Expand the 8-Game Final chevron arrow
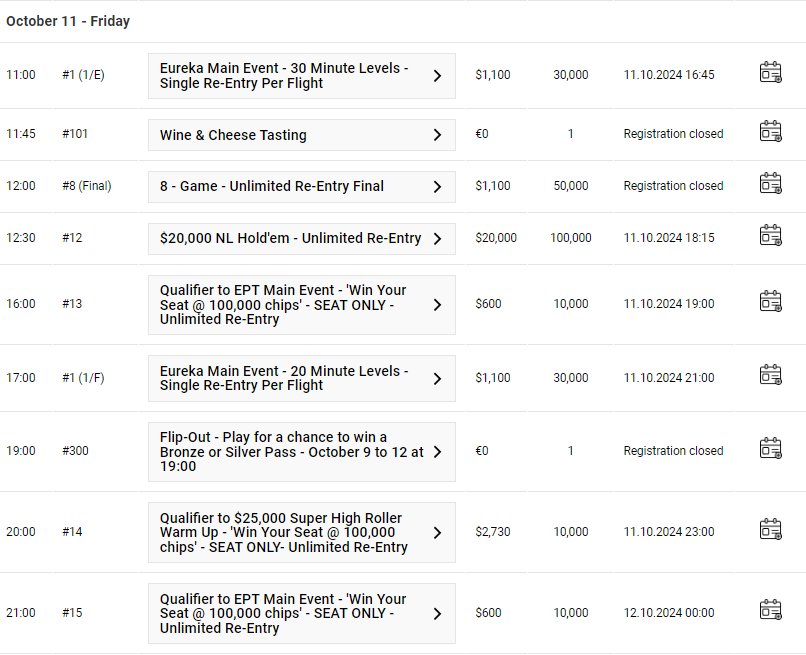Screen dimensions: 806x655 [437, 187]
